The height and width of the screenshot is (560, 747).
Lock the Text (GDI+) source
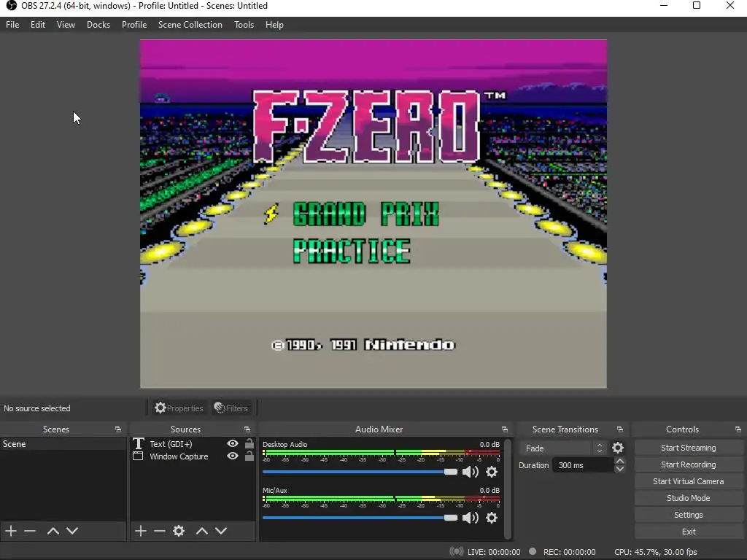(249, 443)
